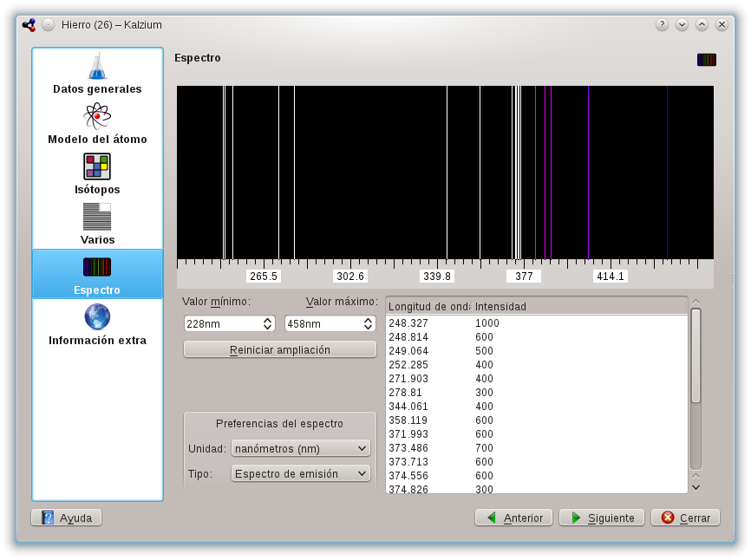Click the Kalzium app icon in title bar

[x=29, y=25]
